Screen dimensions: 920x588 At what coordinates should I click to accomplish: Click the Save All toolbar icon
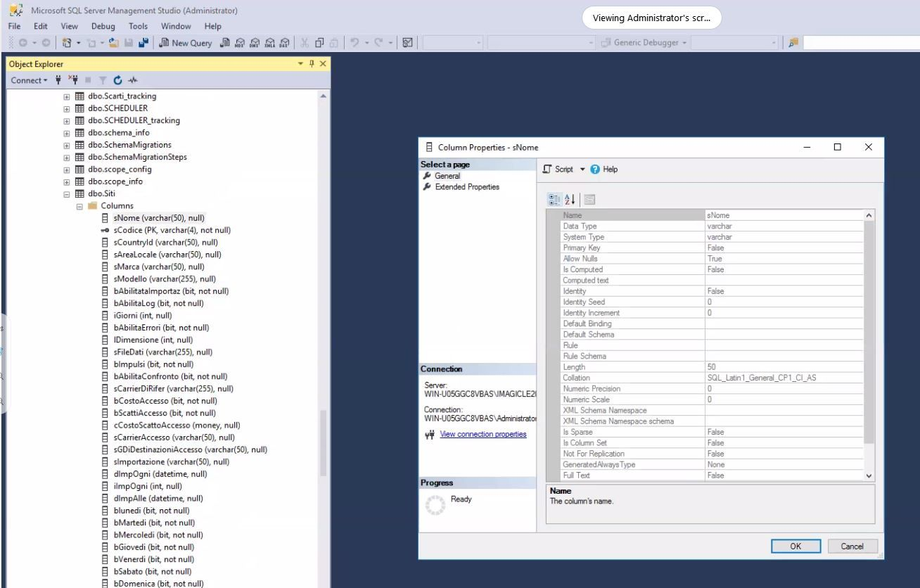[x=143, y=43]
